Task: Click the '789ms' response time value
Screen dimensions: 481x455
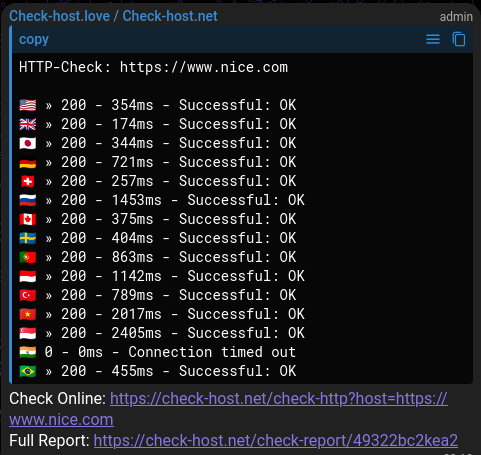Action: 132,295
